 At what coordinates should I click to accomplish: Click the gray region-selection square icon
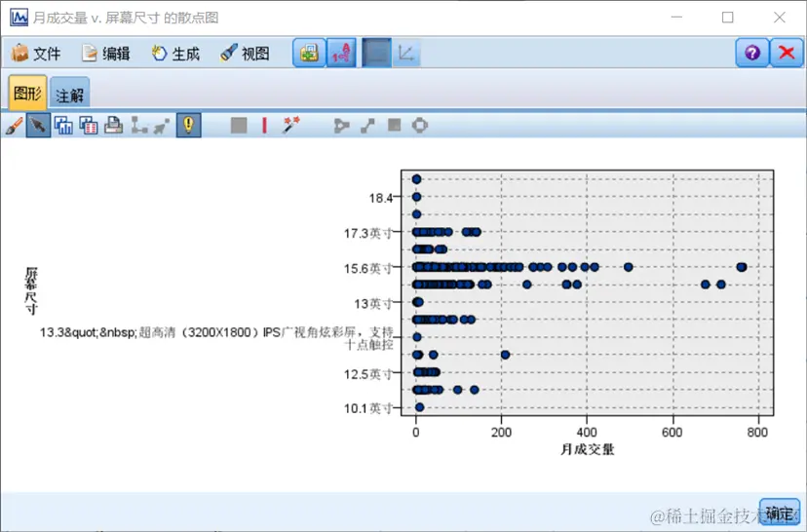239,126
